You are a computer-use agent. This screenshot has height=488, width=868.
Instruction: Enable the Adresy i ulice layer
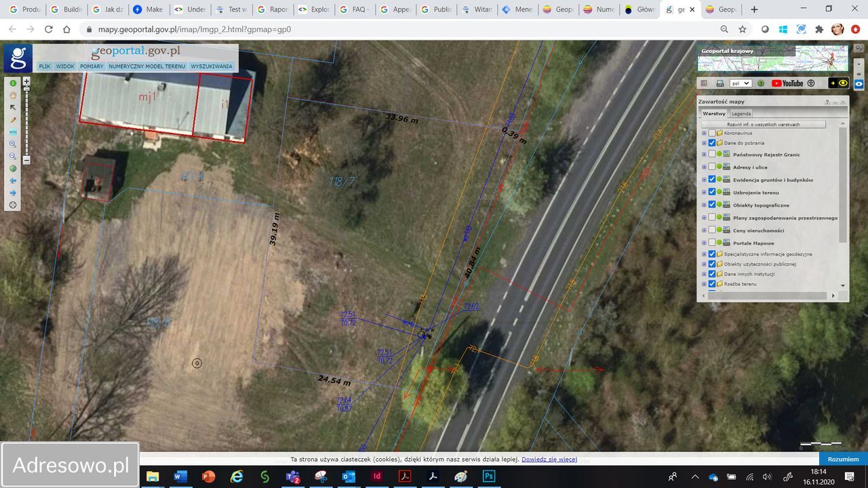pyautogui.click(x=712, y=167)
